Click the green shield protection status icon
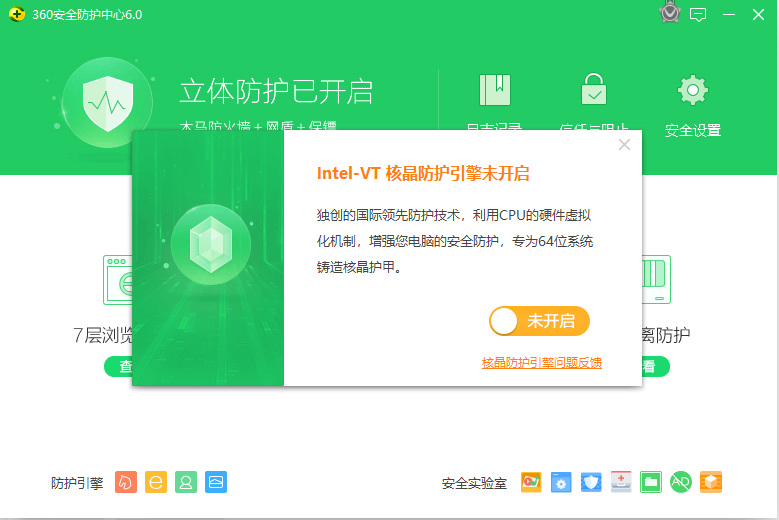 tap(107, 103)
